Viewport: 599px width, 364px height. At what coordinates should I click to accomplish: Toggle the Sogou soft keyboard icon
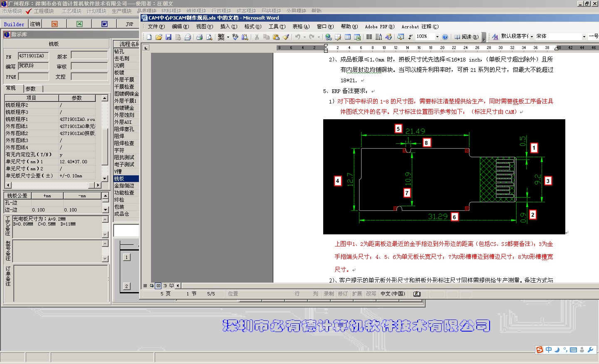pyautogui.click(x=574, y=350)
